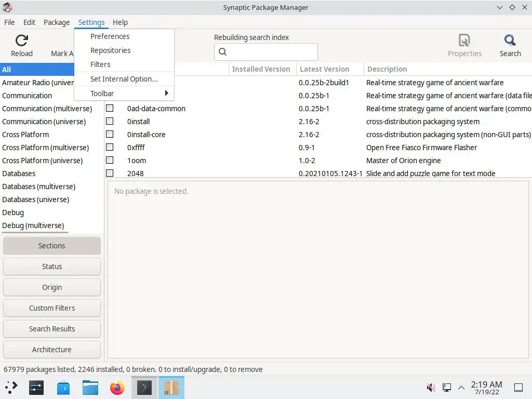The width and height of the screenshot is (532, 399).
Task: Tick the 0install package checkbox
Action: (110, 121)
